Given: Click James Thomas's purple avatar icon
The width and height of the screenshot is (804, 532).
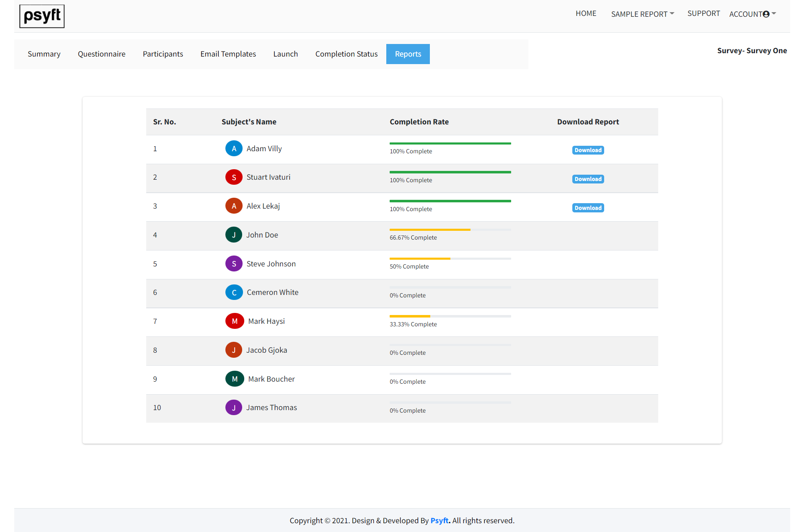Looking at the screenshot, I should point(234,408).
